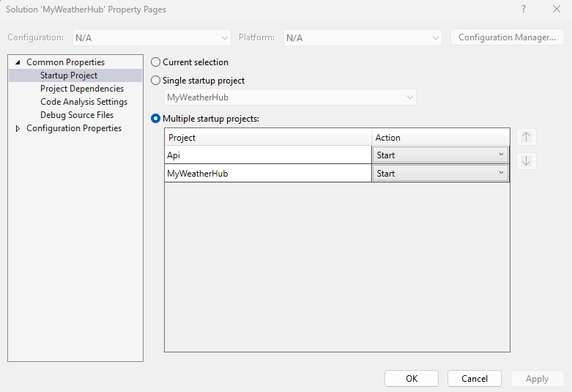Screen dimensions: 572x392
Task: Move selected project down with arrow
Action: point(526,161)
